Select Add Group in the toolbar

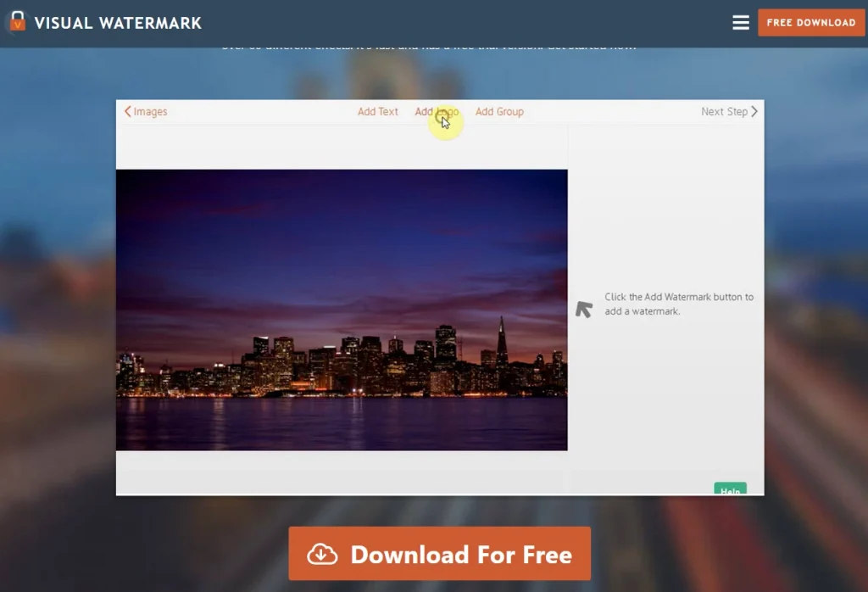coord(499,112)
